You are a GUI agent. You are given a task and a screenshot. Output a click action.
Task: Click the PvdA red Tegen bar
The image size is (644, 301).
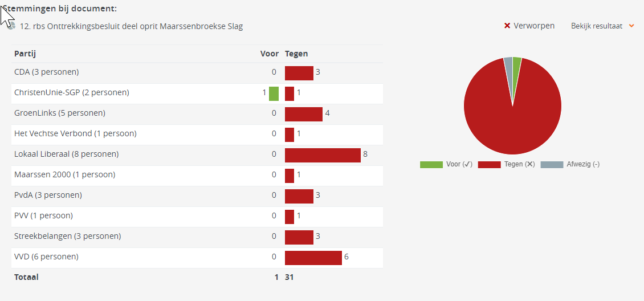click(x=299, y=196)
